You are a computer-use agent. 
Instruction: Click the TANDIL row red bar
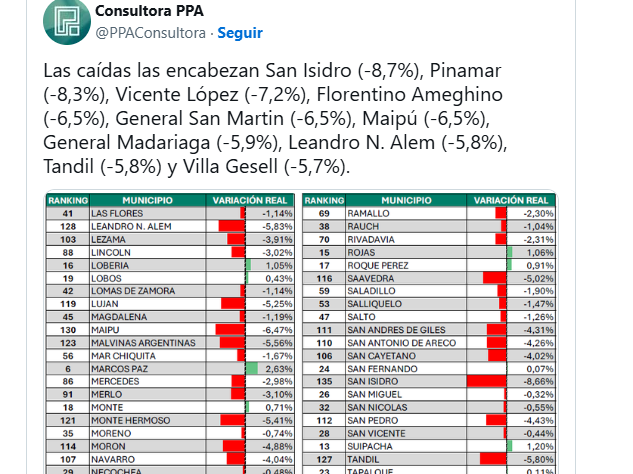tap(493, 459)
